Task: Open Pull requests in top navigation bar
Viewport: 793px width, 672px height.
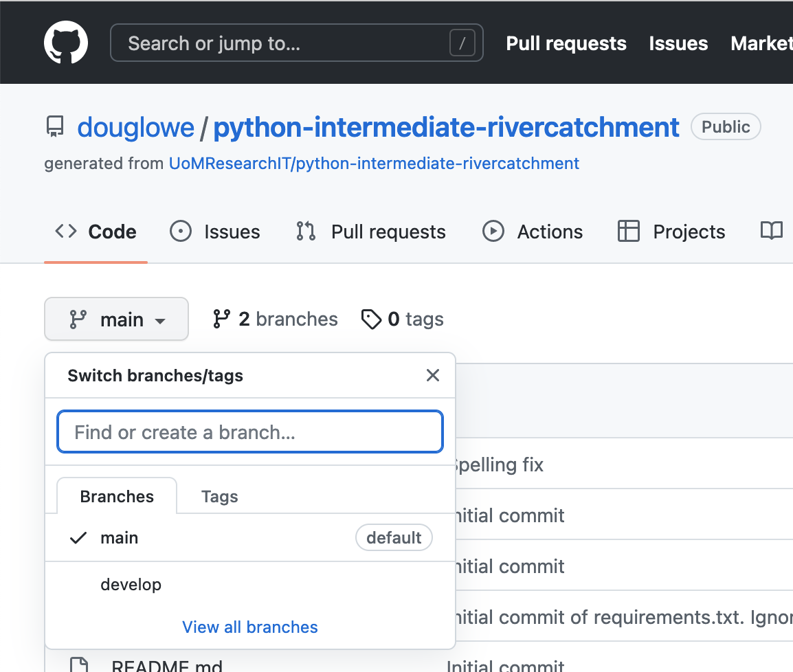Action: coord(566,43)
